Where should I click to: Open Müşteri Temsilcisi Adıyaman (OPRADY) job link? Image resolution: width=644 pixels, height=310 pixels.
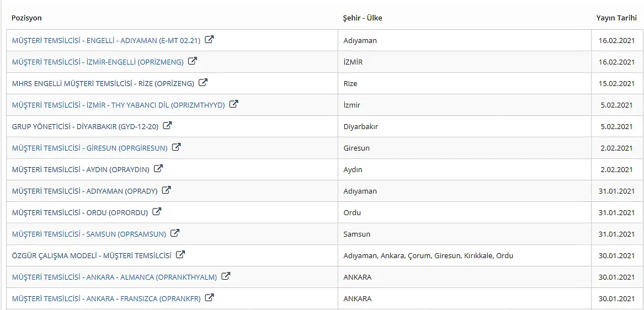[x=85, y=191]
